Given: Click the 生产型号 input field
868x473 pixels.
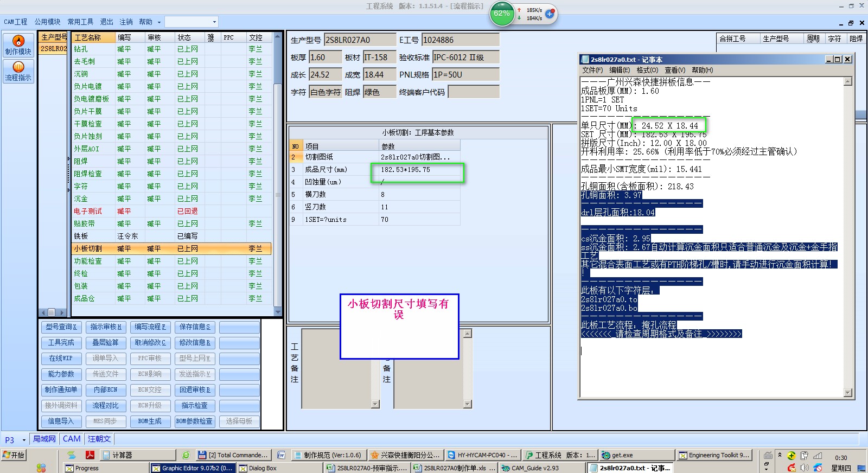Looking at the screenshot, I should click(360, 40).
